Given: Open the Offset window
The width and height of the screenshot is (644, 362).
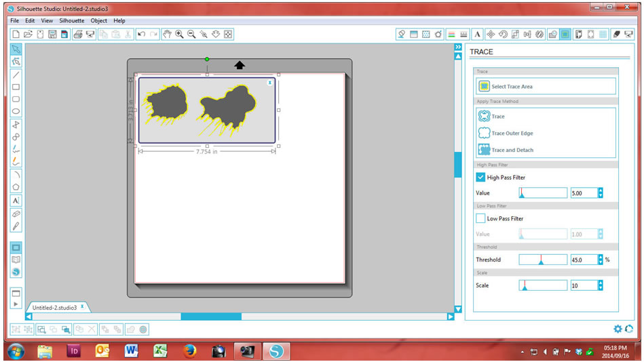Looking at the screenshot, I should point(553,34).
